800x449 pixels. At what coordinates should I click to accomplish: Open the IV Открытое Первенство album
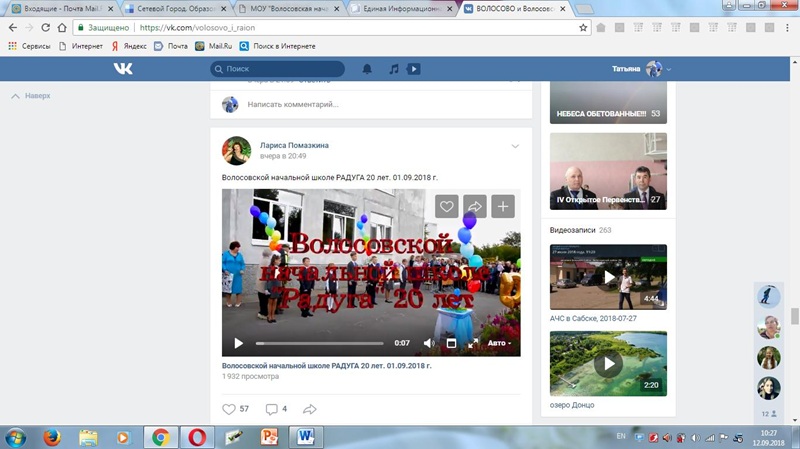pyautogui.click(x=608, y=171)
